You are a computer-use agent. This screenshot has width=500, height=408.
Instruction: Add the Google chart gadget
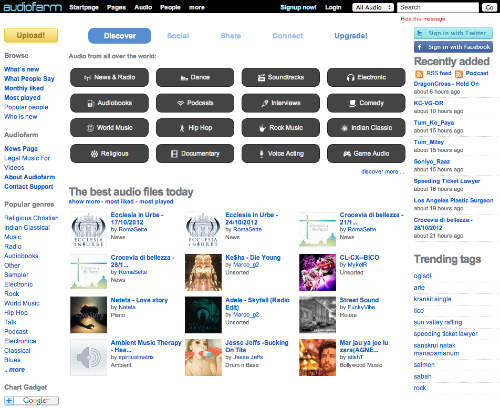(x=32, y=400)
